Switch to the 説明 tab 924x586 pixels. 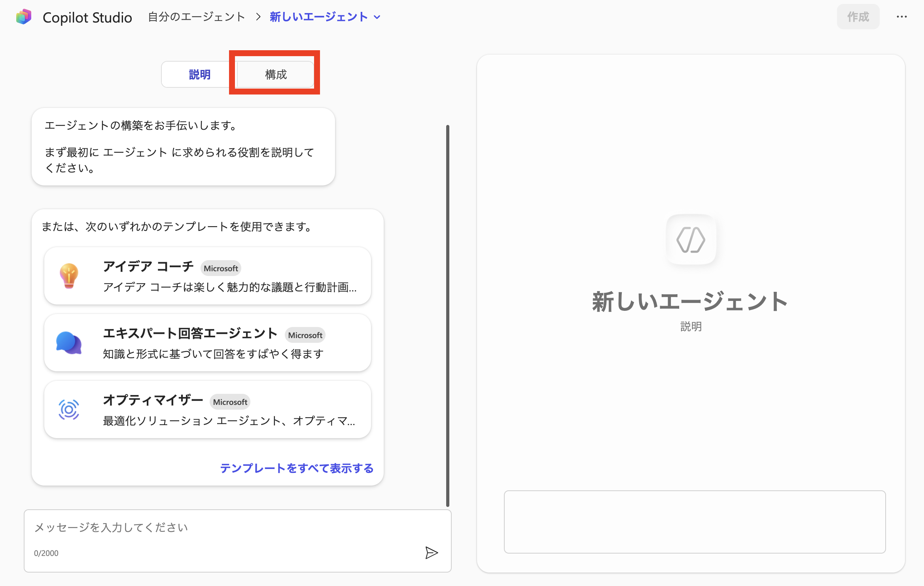pos(199,74)
